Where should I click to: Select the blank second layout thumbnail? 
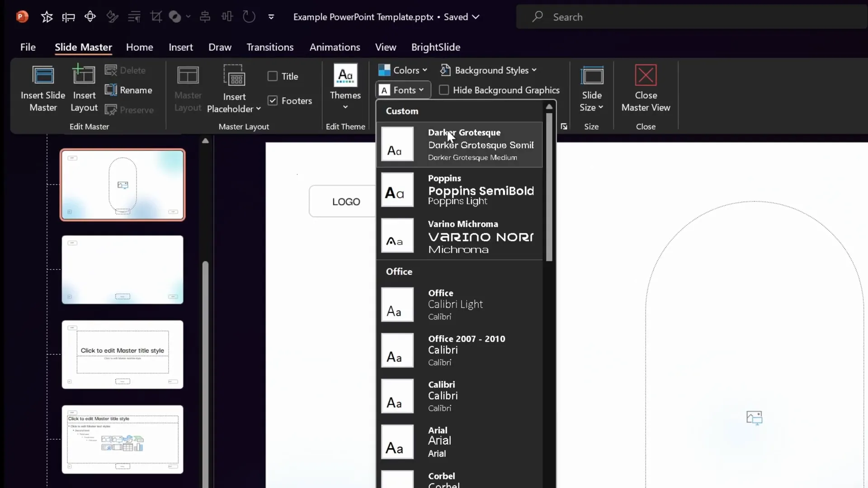coord(123,270)
